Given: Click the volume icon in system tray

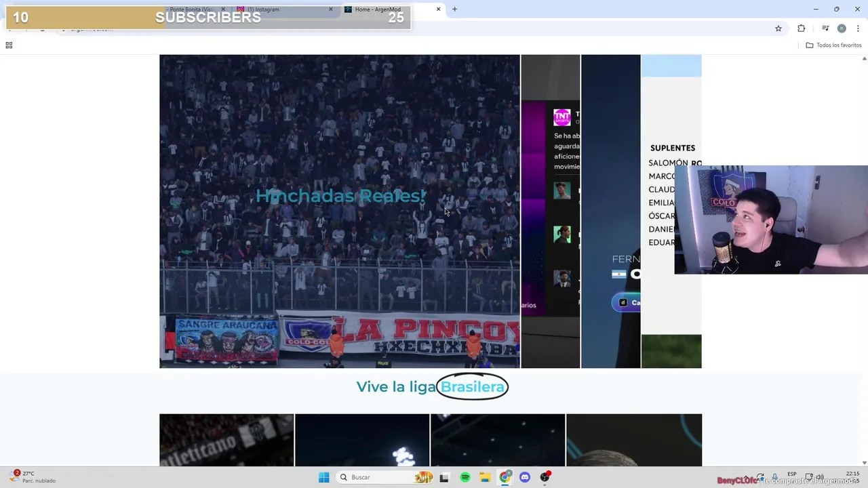Looking at the screenshot, I should pos(820,477).
